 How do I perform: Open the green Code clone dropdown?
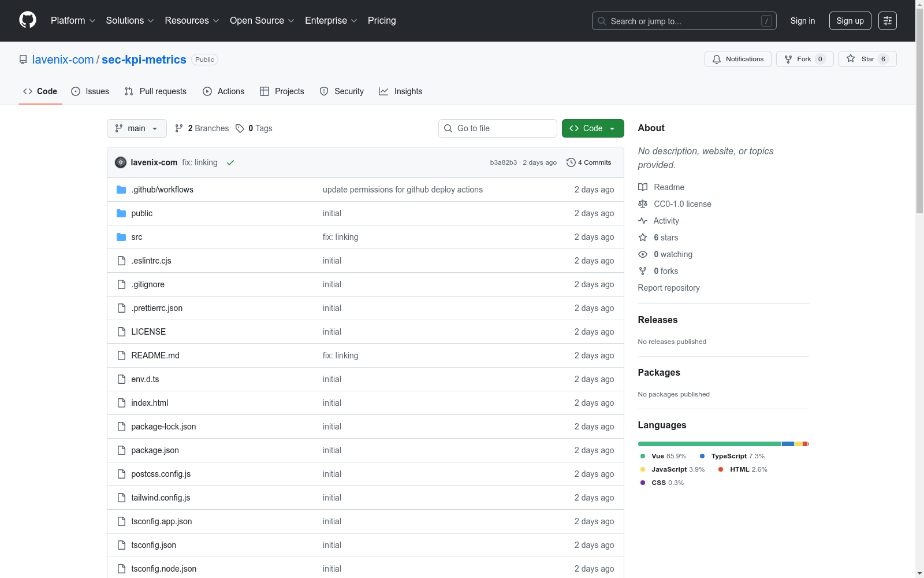593,128
